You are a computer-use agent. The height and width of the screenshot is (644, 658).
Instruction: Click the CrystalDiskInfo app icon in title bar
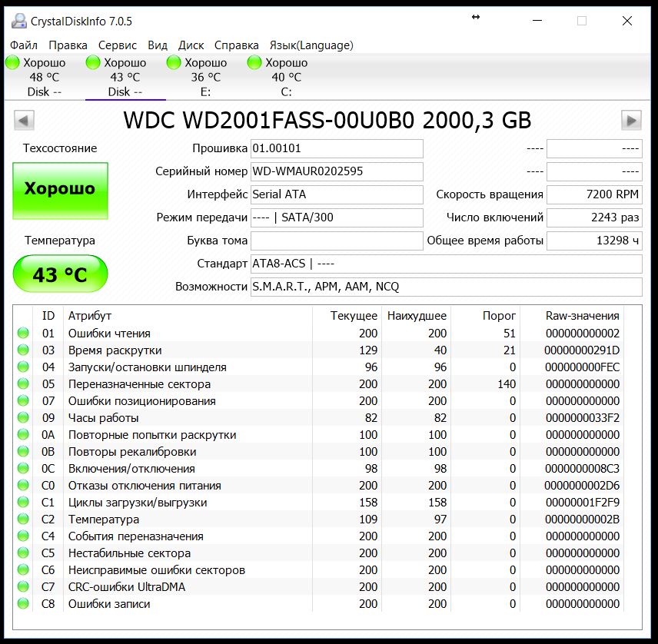pos(19,21)
